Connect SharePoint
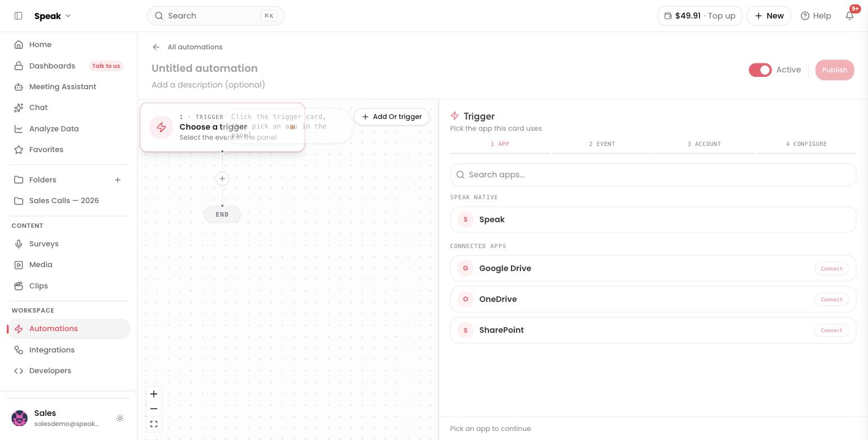This screenshot has width=868, height=440. pos(832,330)
